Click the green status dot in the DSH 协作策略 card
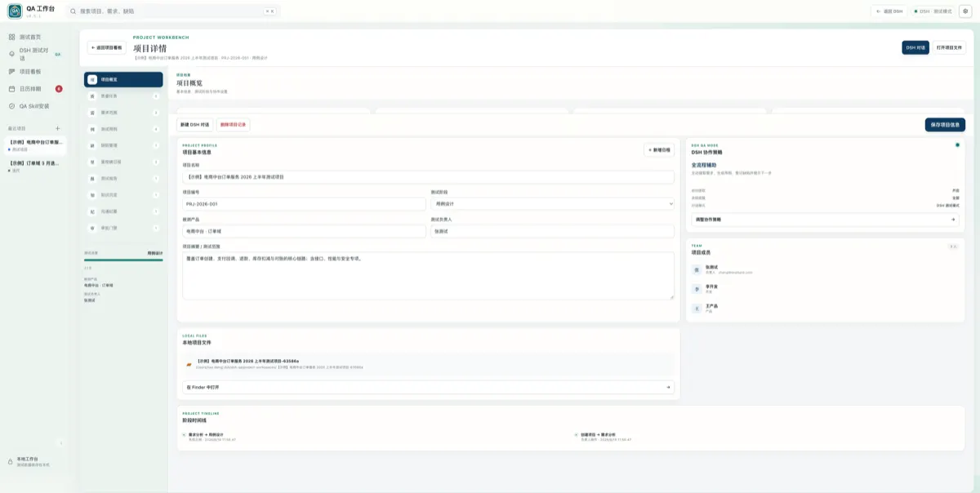This screenshot has width=980, height=493. tap(957, 144)
